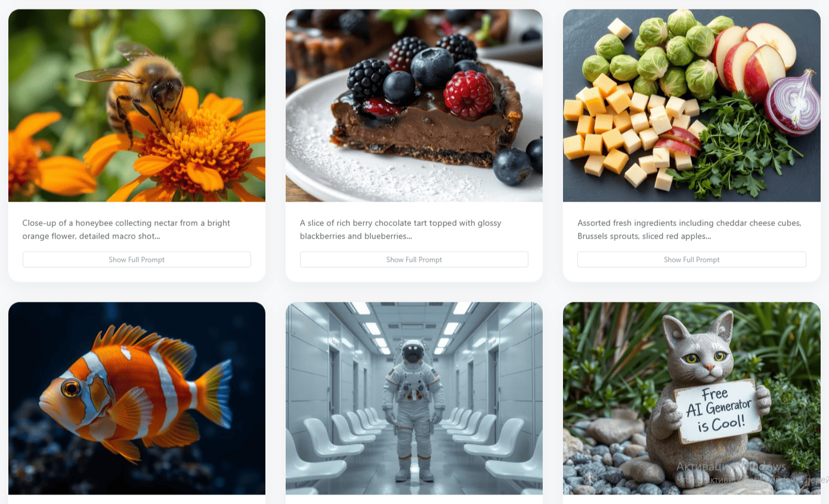Click the clownfish's eye
The image size is (829, 504).
coord(71,389)
